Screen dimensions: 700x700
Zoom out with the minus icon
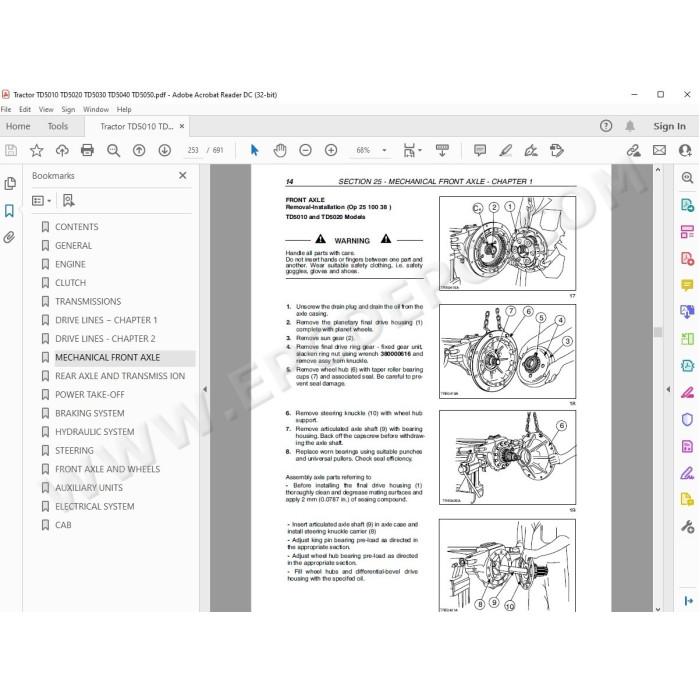tap(305, 150)
